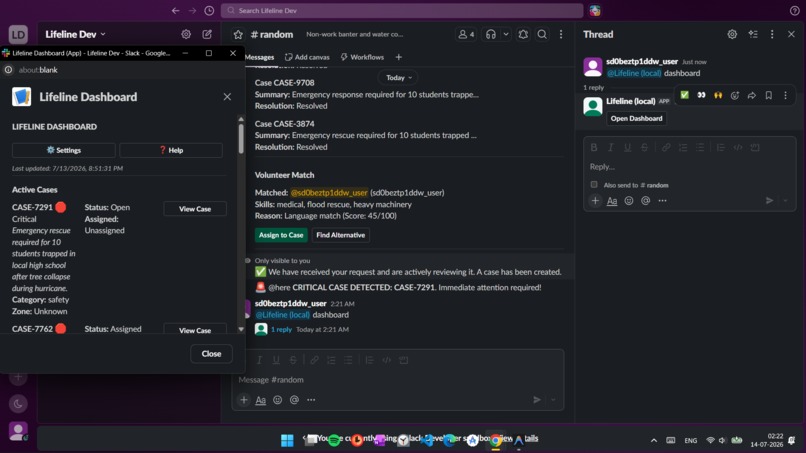Bookmark the Lifeline thread reply
This screenshot has width=806, height=453.
[768, 95]
